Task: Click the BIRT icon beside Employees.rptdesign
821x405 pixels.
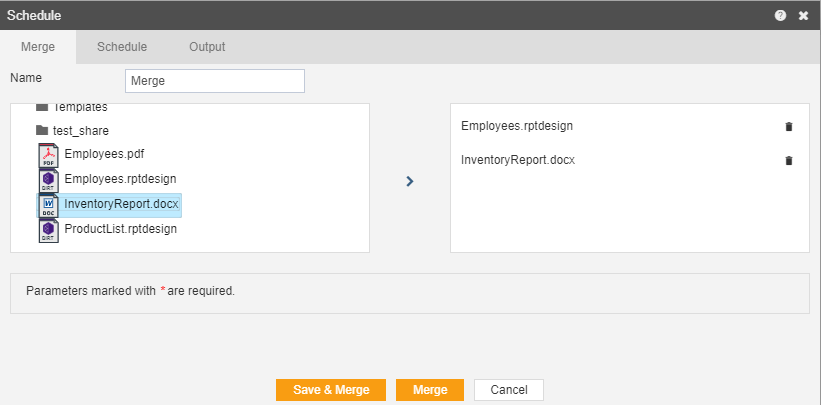Action: (49, 180)
